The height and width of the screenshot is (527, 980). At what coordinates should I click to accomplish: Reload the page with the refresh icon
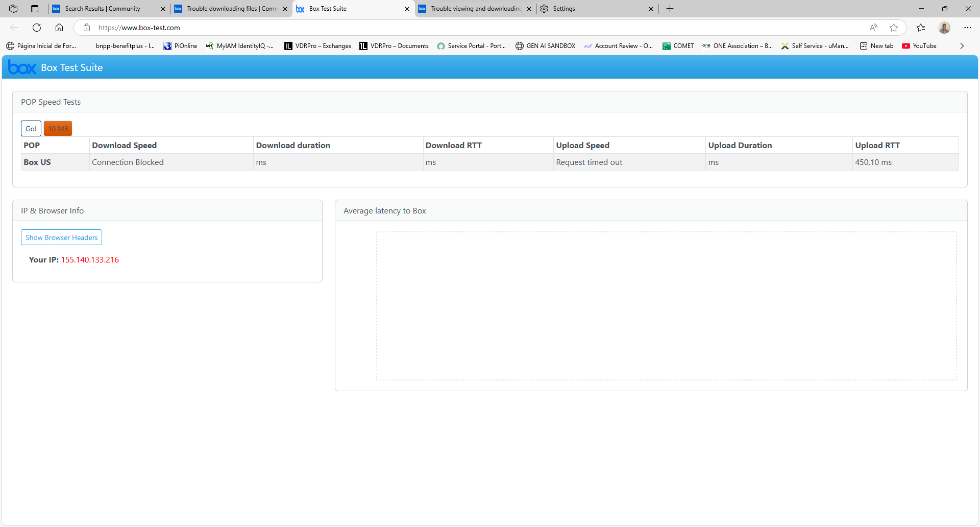click(x=37, y=28)
